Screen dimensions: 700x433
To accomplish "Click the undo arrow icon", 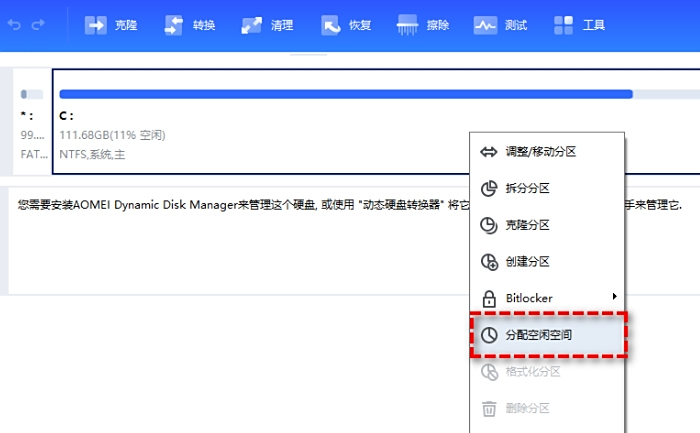I will pos(14,25).
